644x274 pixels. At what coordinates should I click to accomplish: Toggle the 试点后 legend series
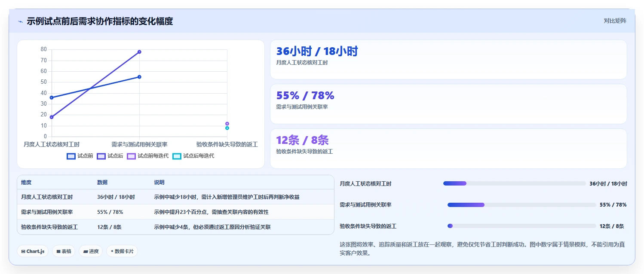point(110,156)
